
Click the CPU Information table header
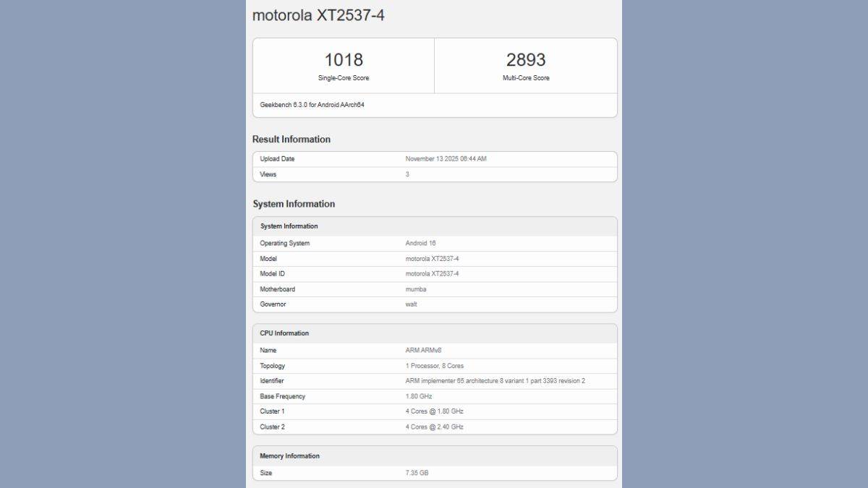(x=284, y=333)
